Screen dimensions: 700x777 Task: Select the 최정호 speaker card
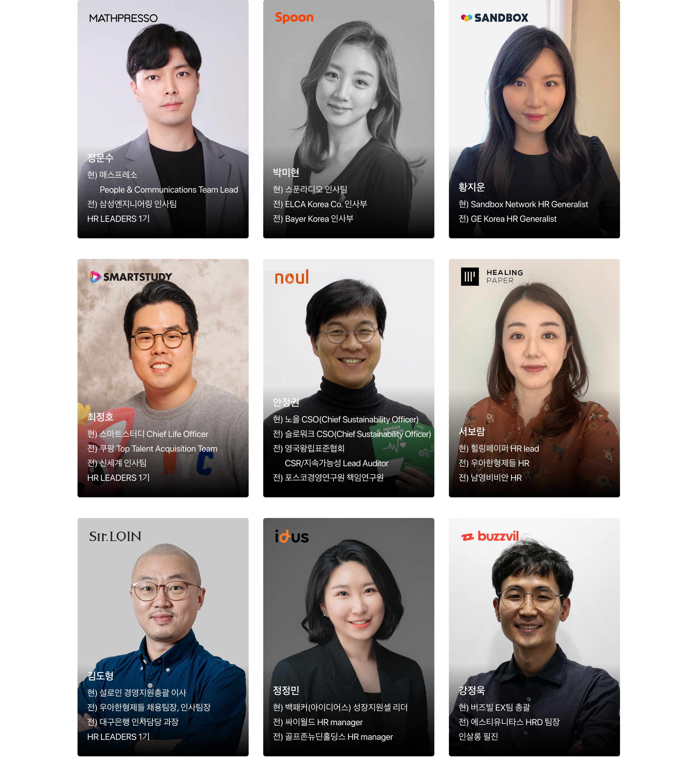click(x=163, y=378)
